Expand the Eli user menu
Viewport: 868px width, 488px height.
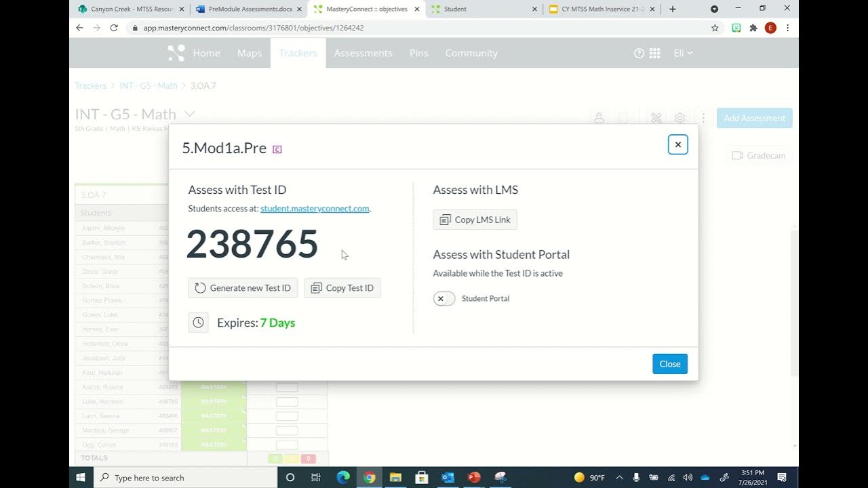point(683,53)
